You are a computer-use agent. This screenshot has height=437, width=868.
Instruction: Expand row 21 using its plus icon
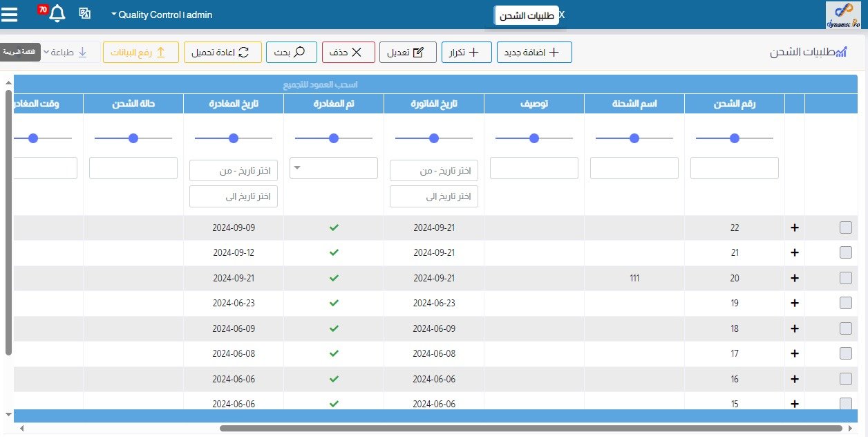(794, 253)
